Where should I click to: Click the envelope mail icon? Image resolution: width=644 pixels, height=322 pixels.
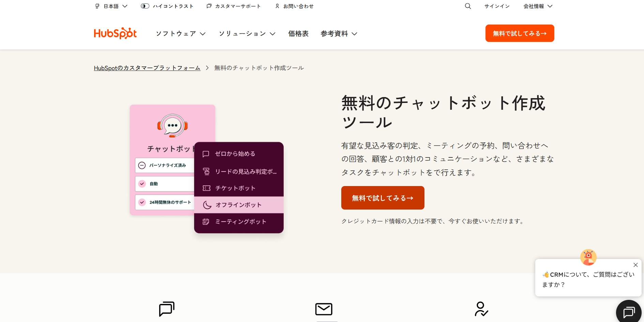tap(324, 309)
